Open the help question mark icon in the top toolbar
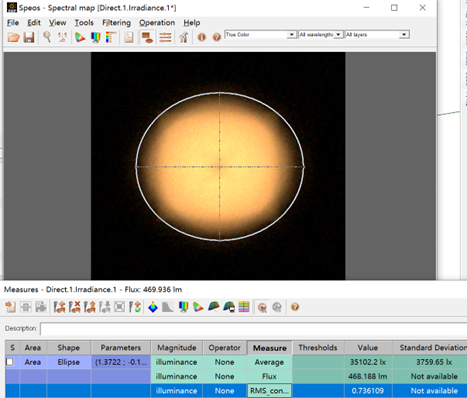467x398 pixels. [217, 37]
